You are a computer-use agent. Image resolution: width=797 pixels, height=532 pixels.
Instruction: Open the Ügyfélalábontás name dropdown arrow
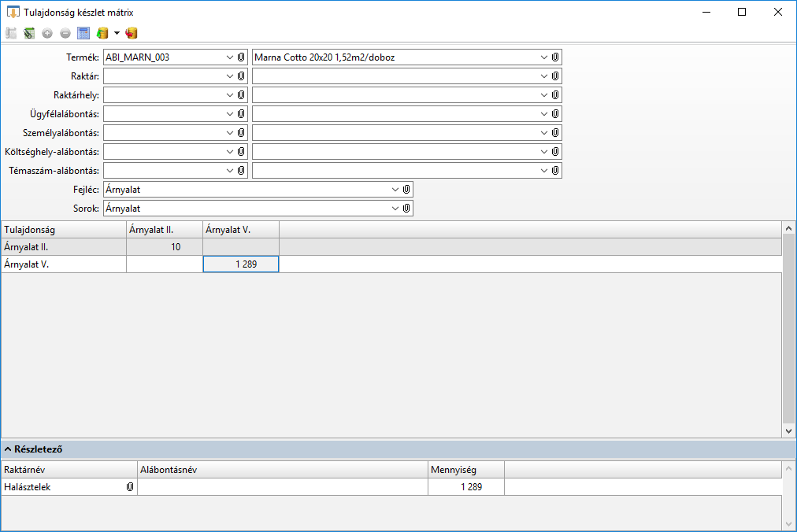(x=544, y=114)
